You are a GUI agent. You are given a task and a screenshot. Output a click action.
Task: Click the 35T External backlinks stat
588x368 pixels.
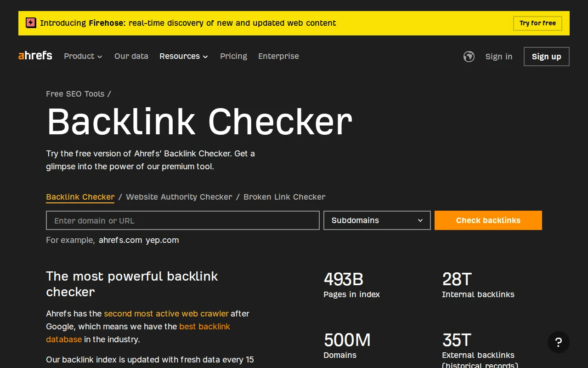point(480,350)
